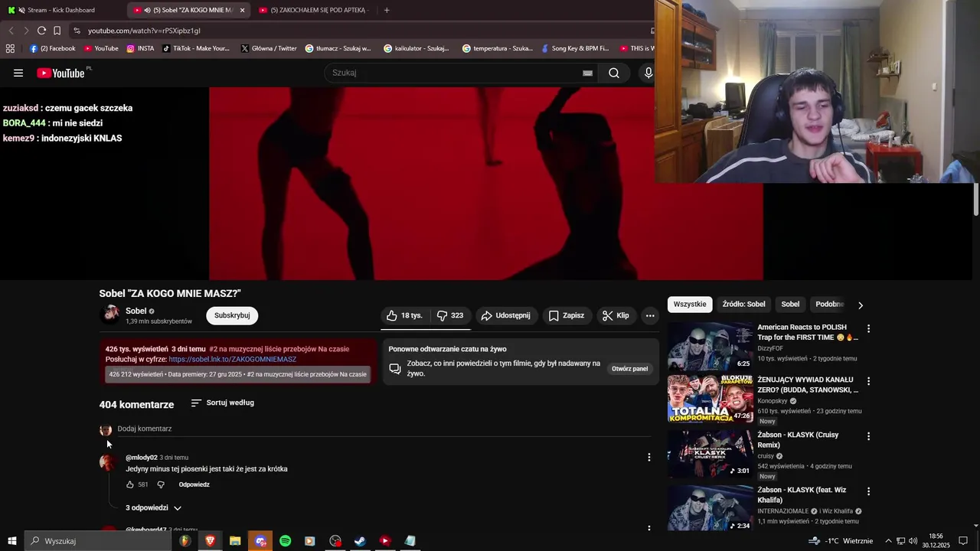980x551 pixels.
Task: Open options for Żabson KLASYK feat. Wiz Khalifa
Action: click(x=868, y=491)
